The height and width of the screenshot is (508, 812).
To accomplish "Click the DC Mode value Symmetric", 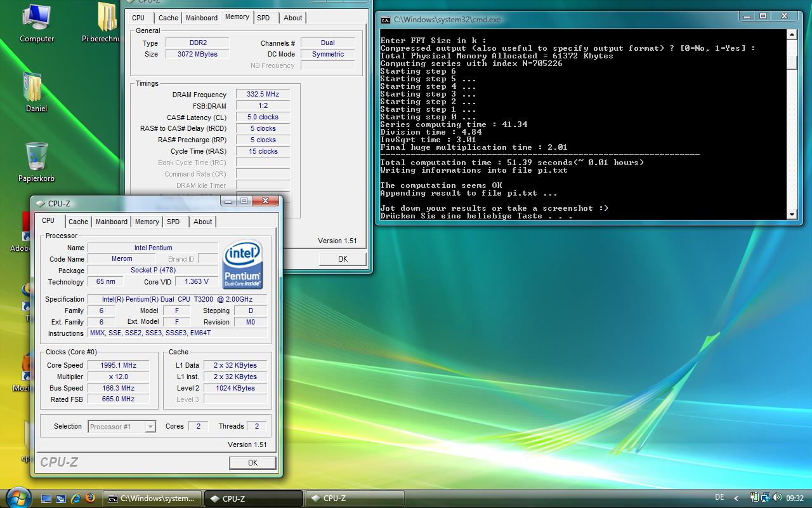I will (x=327, y=54).
